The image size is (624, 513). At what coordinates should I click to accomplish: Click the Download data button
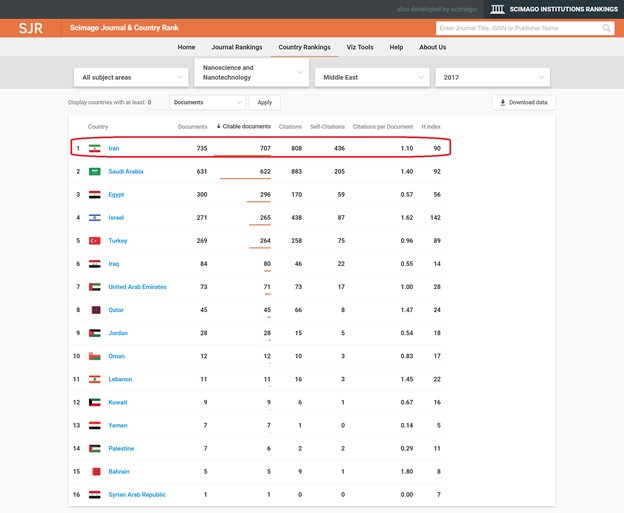(x=523, y=102)
